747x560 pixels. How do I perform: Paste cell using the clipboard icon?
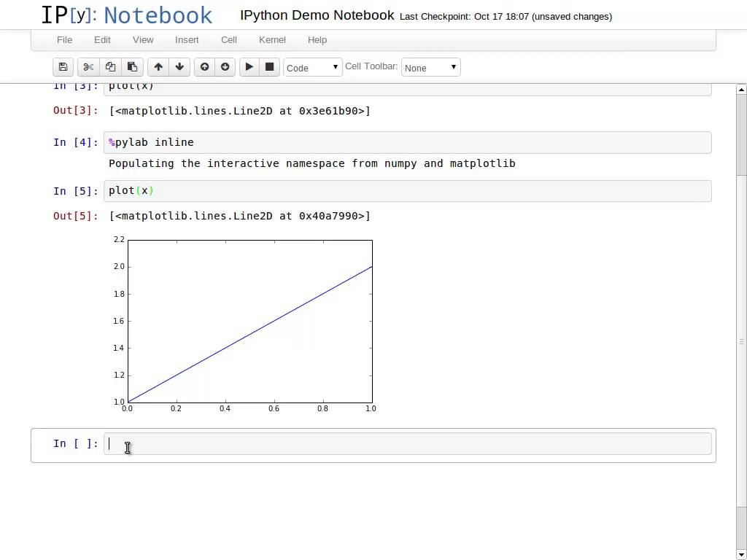click(x=132, y=67)
